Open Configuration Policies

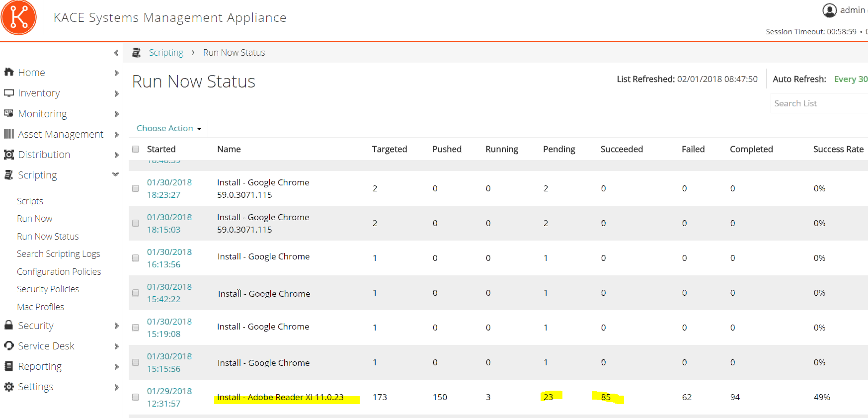pos(59,272)
